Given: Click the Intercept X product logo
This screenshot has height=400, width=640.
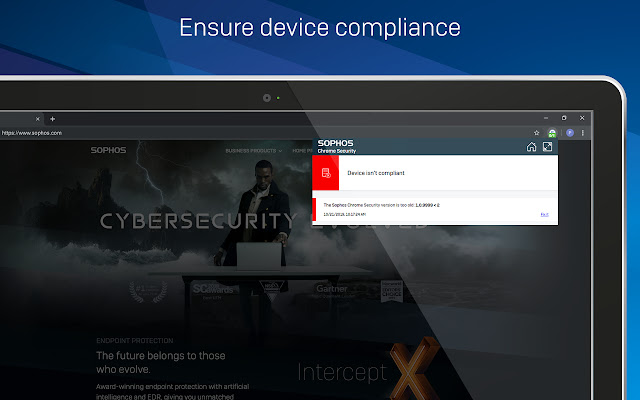Looking at the screenshot, I should coord(369,369).
